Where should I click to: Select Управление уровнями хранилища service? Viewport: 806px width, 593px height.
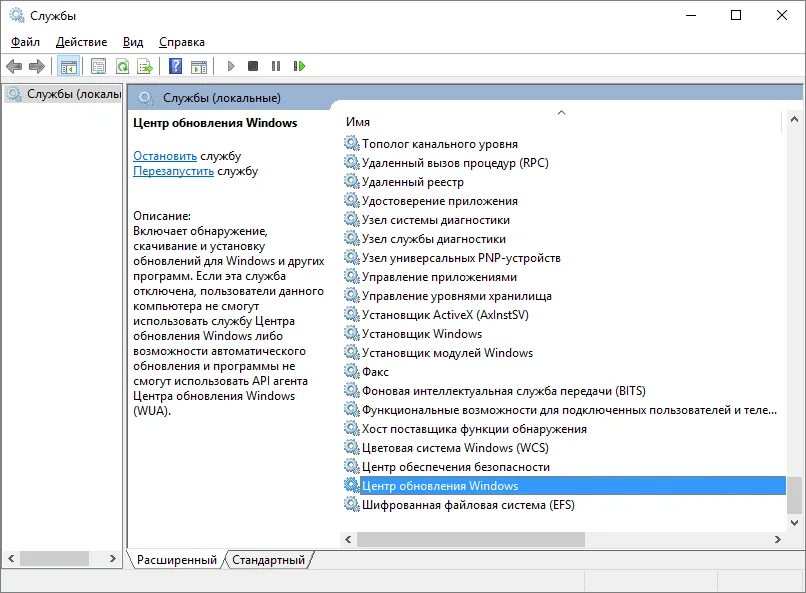456,296
